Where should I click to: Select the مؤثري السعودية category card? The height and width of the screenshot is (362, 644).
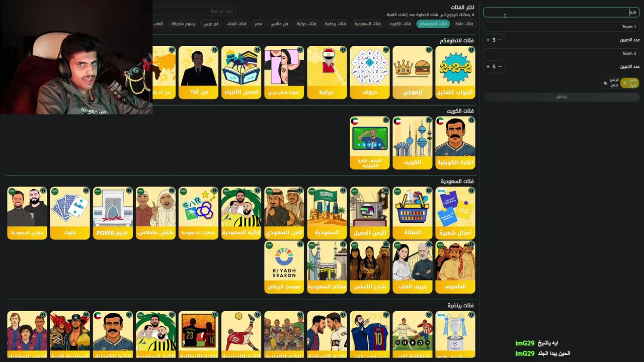pyautogui.click(x=27, y=213)
